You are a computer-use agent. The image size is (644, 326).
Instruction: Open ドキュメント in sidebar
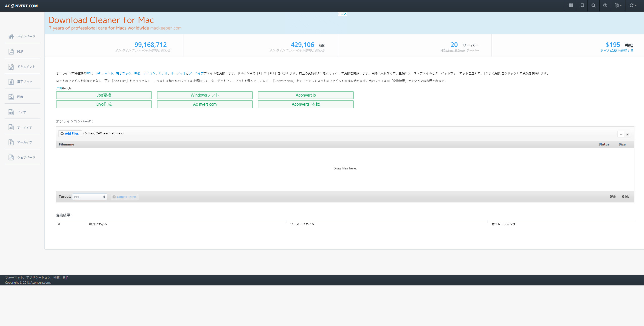point(22,67)
